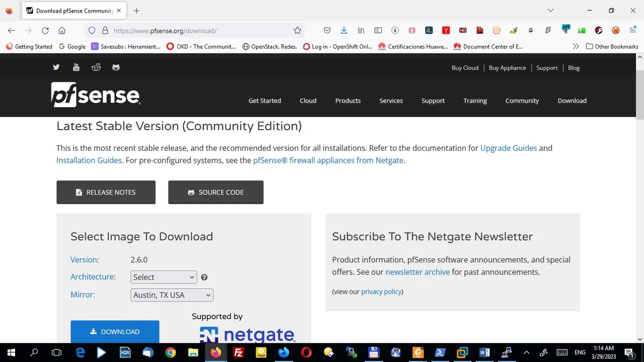Click the red Y extension icon
The image size is (644, 362).
446,31
